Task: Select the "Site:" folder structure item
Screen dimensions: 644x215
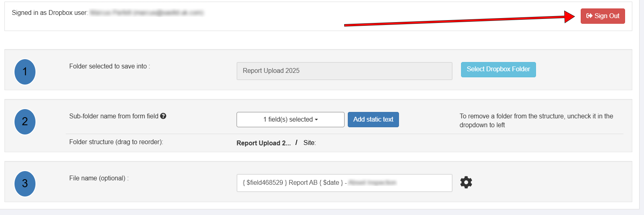Action: tap(310, 143)
